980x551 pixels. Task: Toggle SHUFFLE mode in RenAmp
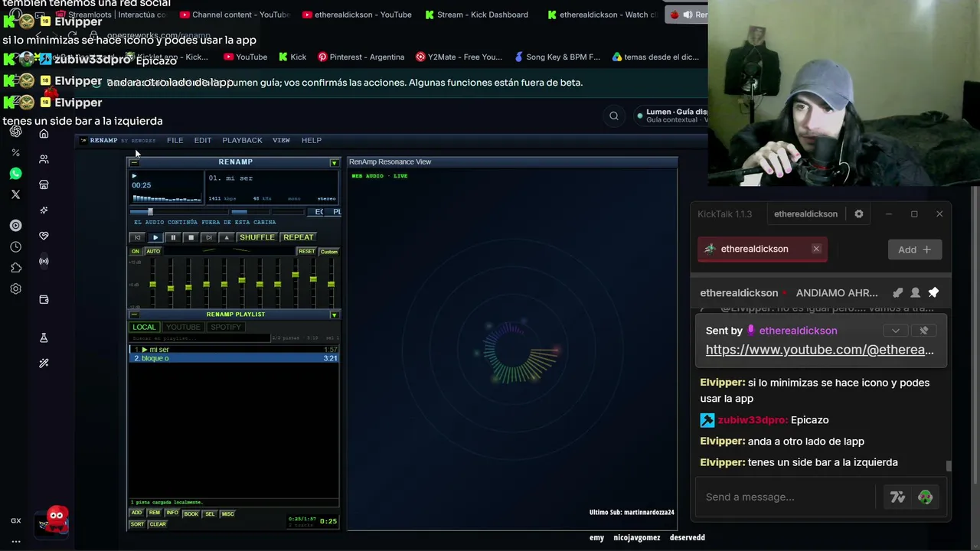(x=257, y=237)
